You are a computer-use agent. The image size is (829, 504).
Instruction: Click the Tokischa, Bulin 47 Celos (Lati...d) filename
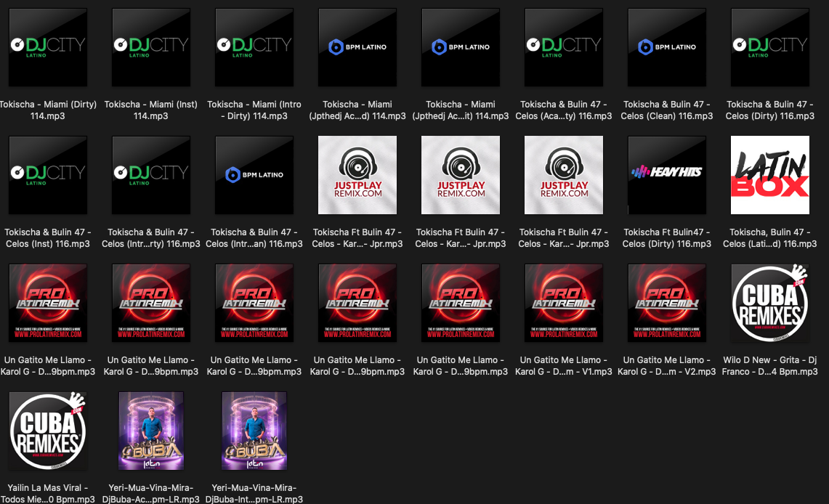click(770, 238)
